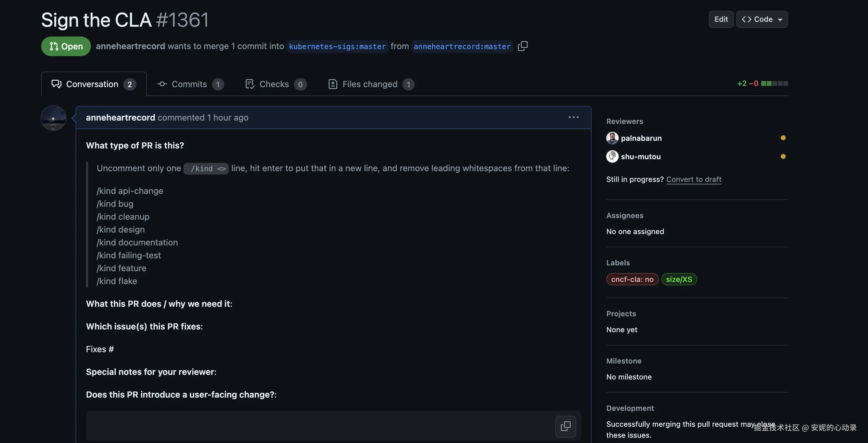The height and width of the screenshot is (443, 868).
Task: Click the pending status dot next to shu-mutou
Action: click(x=783, y=156)
